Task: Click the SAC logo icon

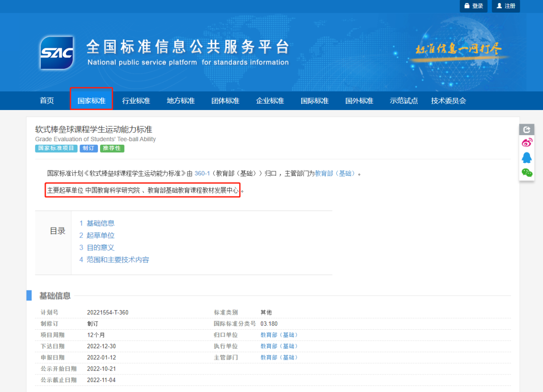Action: tap(57, 53)
